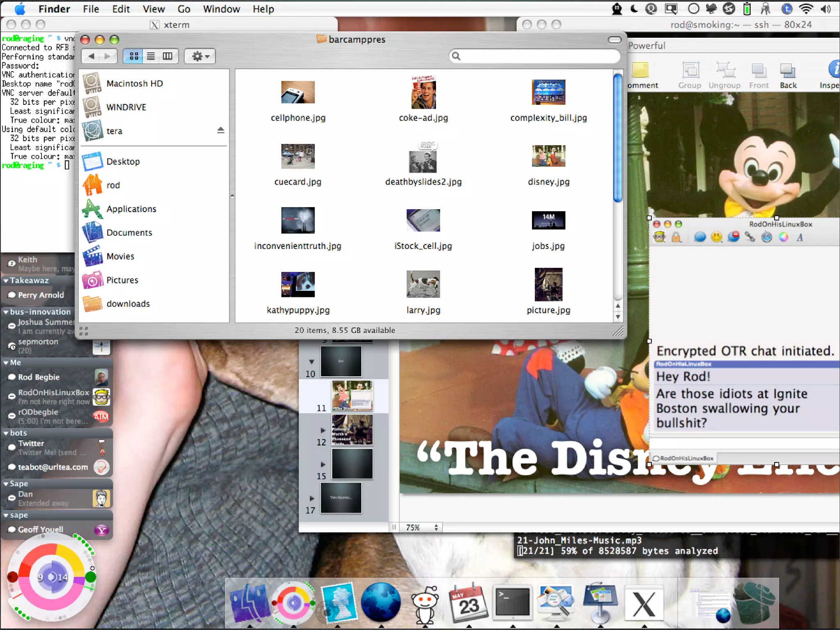Collapse the bots contact group

coord(6,433)
